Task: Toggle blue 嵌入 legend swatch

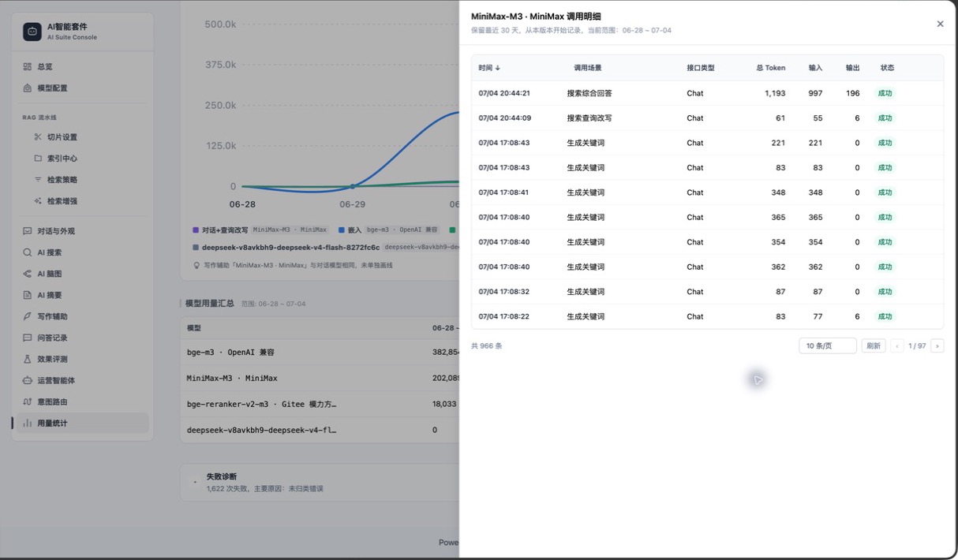Action: (x=342, y=230)
